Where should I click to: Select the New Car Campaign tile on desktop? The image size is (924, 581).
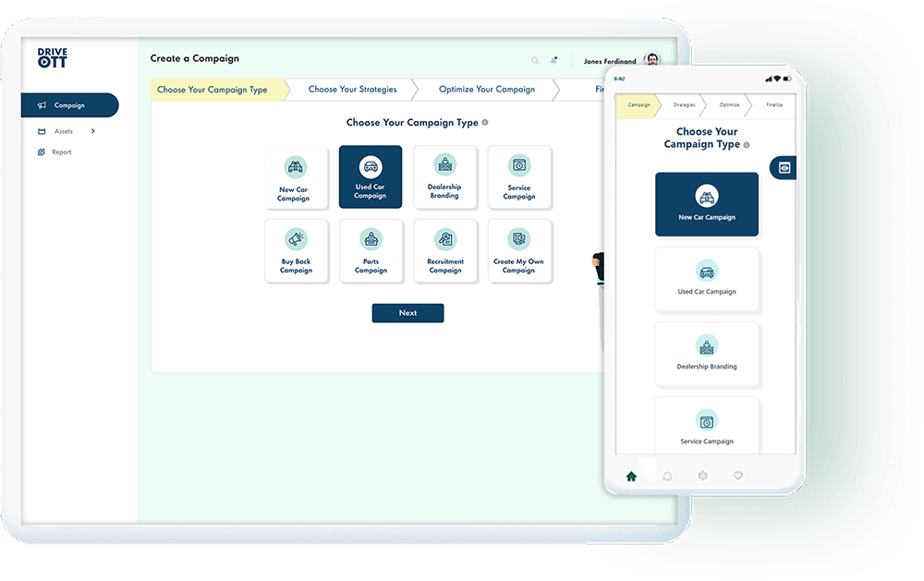[x=295, y=177]
